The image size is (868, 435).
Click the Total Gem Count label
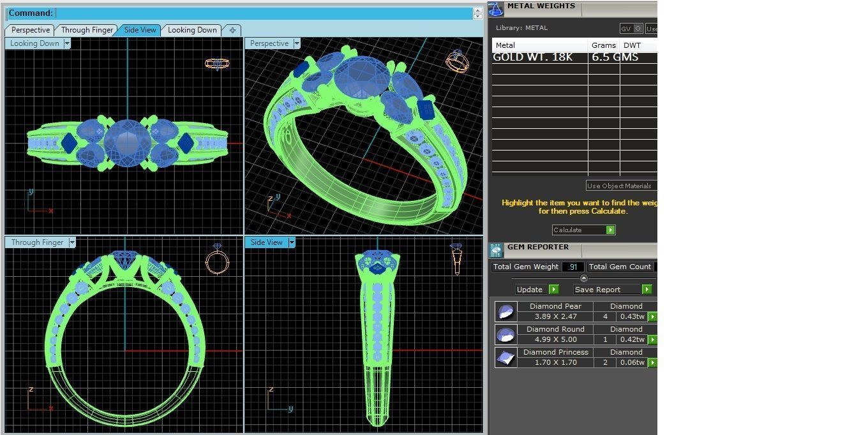pos(620,267)
